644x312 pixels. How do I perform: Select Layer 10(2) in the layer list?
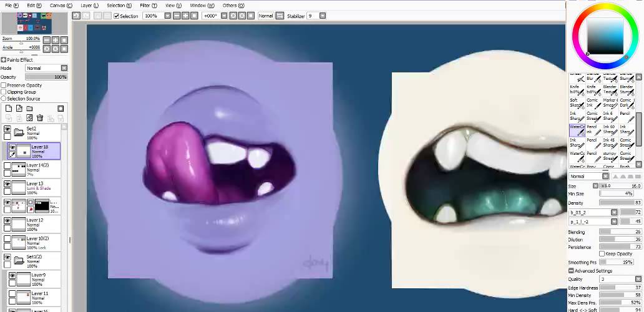tap(32, 243)
